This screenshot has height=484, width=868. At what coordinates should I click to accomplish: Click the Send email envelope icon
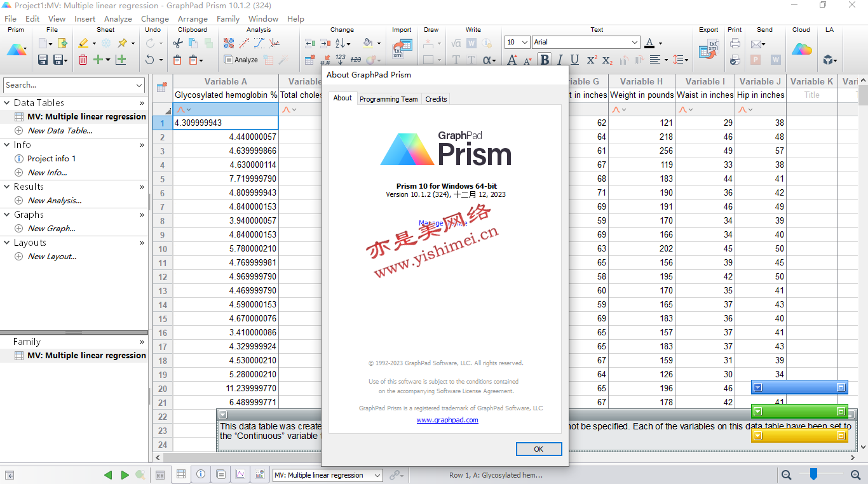coord(756,44)
